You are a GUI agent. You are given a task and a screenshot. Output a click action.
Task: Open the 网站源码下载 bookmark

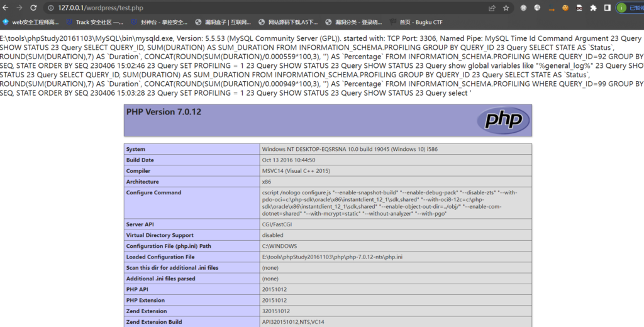[288, 22]
